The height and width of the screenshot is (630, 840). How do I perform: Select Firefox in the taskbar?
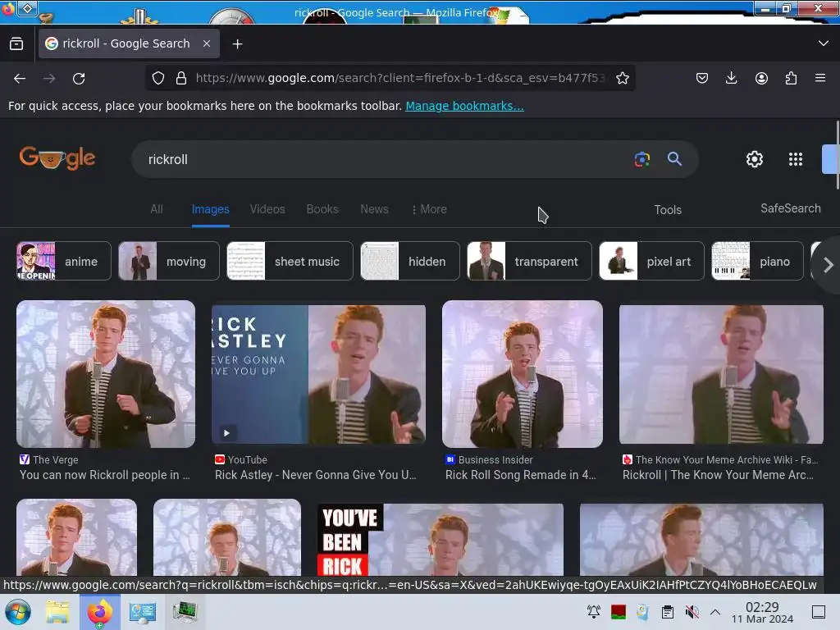[99, 612]
